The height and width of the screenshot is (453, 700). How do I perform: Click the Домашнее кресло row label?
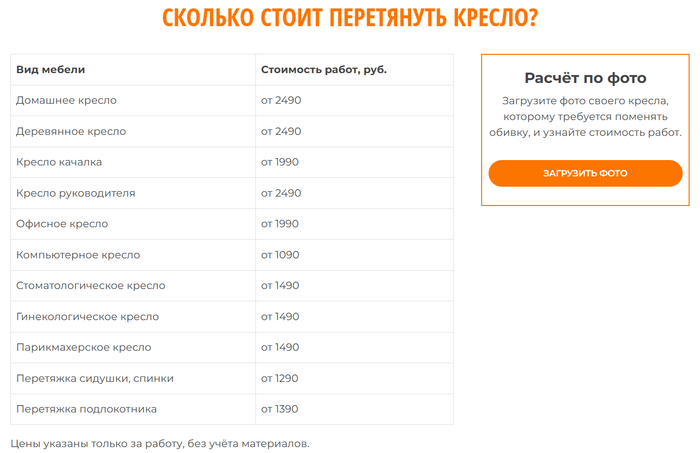tap(67, 101)
